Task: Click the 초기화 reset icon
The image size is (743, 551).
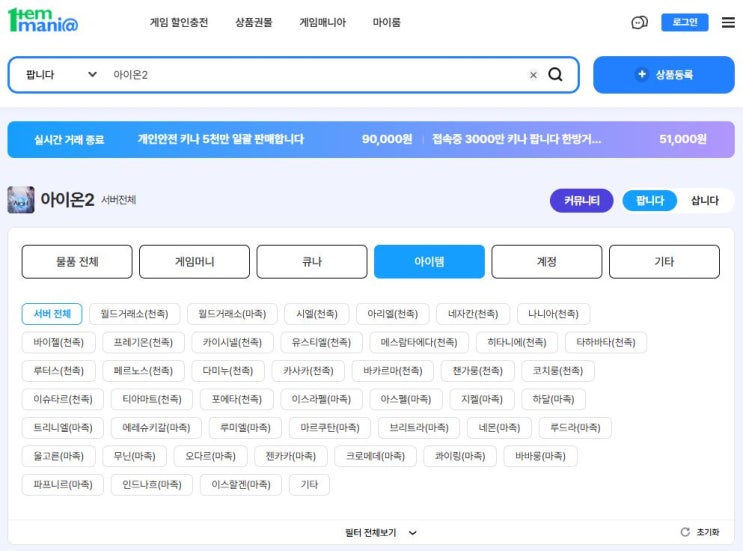Action: pyautogui.click(x=685, y=532)
